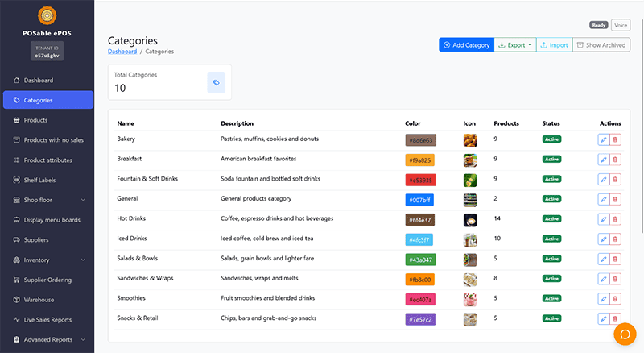Click the Breakfast #f9a825 color swatch
This screenshot has width=644, height=353.
tap(419, 160)
